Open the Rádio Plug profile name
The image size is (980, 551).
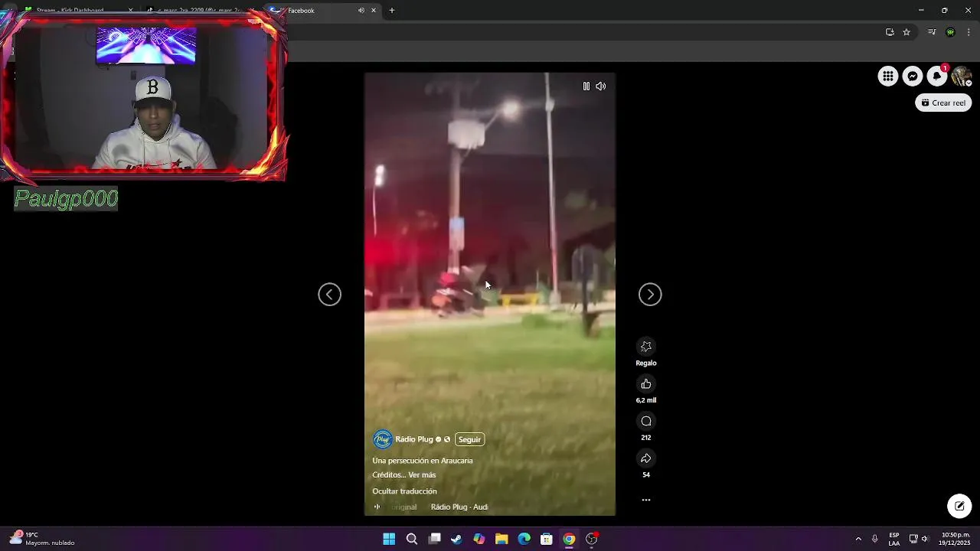pyautogui.click(x=414, y=439)
